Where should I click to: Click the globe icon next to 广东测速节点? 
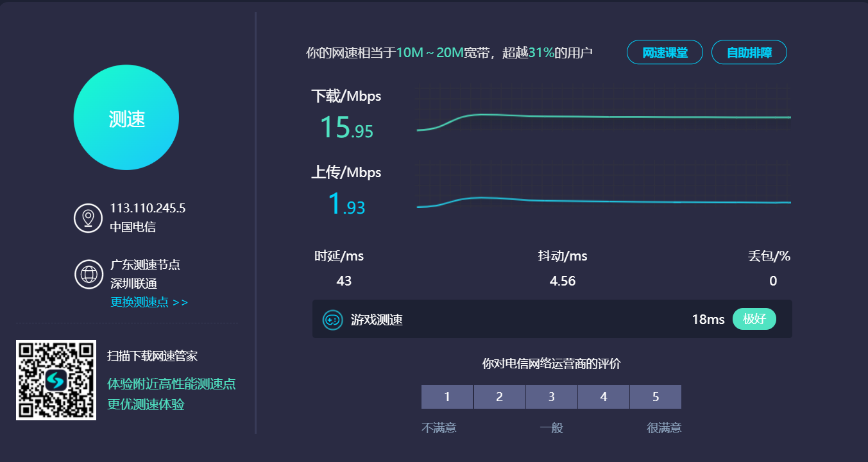point(88,275)
